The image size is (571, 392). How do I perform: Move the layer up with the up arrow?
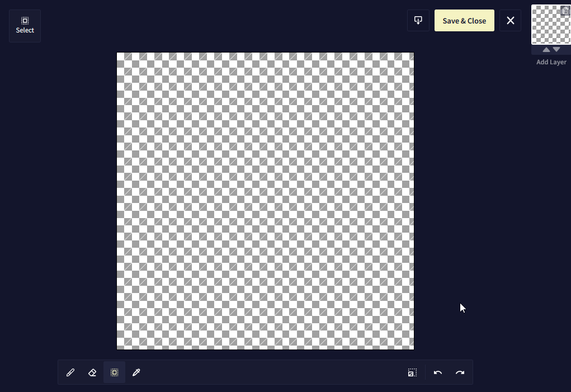546,49
